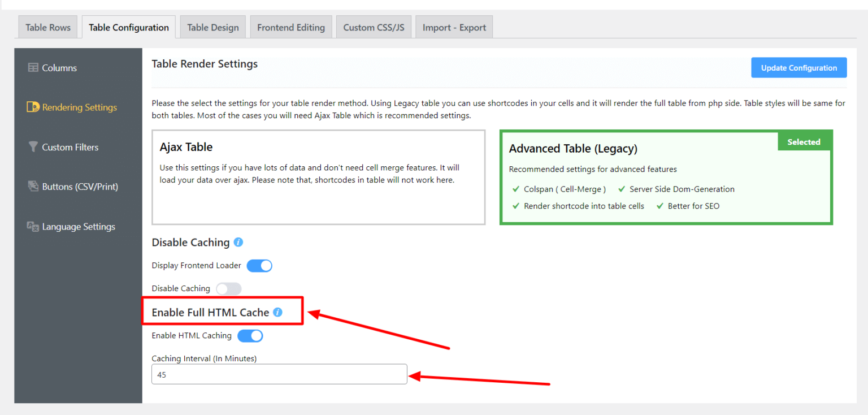Open Custom Filters via the funnel icon
868x415 pixels.
pyautogui.click(x=70, y=146)
